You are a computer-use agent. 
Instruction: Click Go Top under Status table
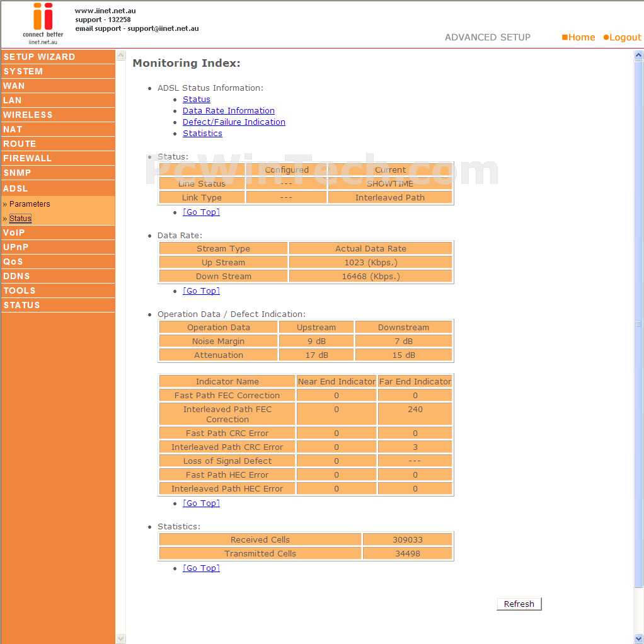click(201, 212)
